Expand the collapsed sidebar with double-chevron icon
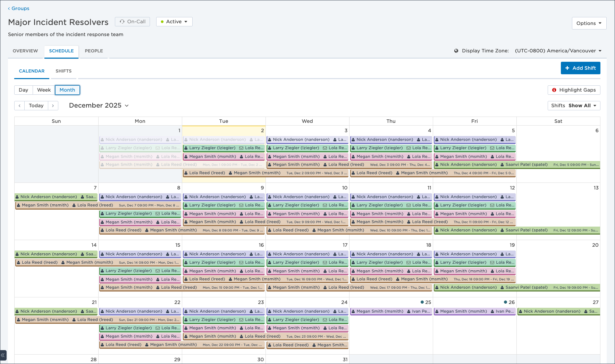Screen dimensions: 615x364 3,355
